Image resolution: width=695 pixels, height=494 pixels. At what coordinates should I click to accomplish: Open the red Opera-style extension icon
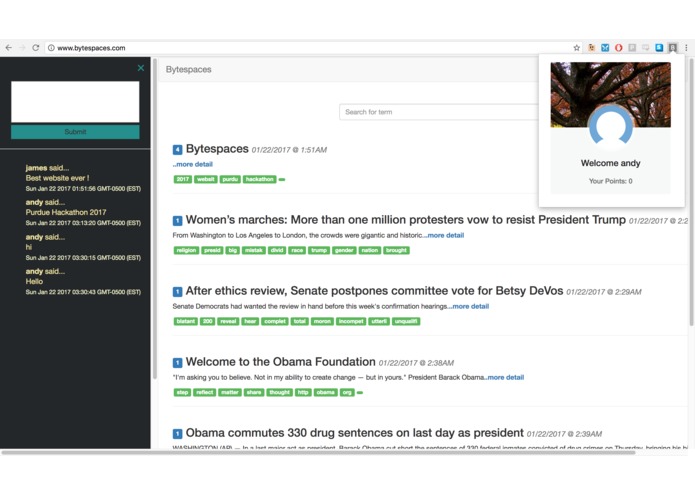point(618,47)
